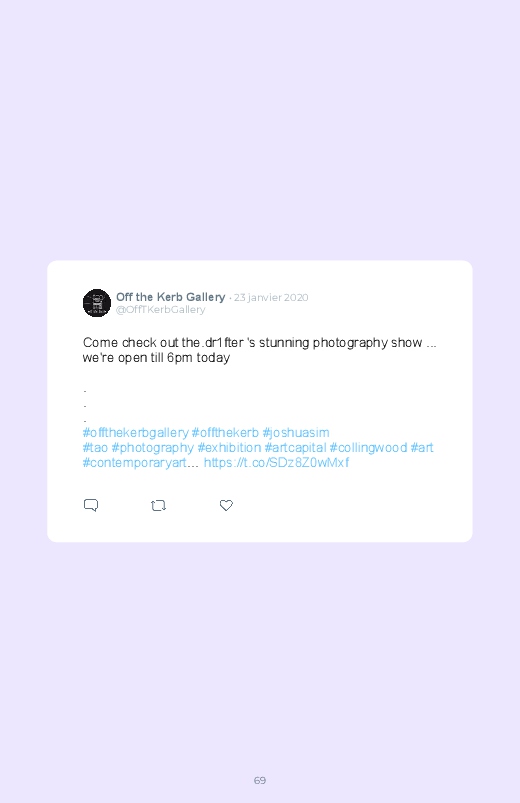Open the #tao hashtag
Screen dimensions: 520x803
coord(95,448)
